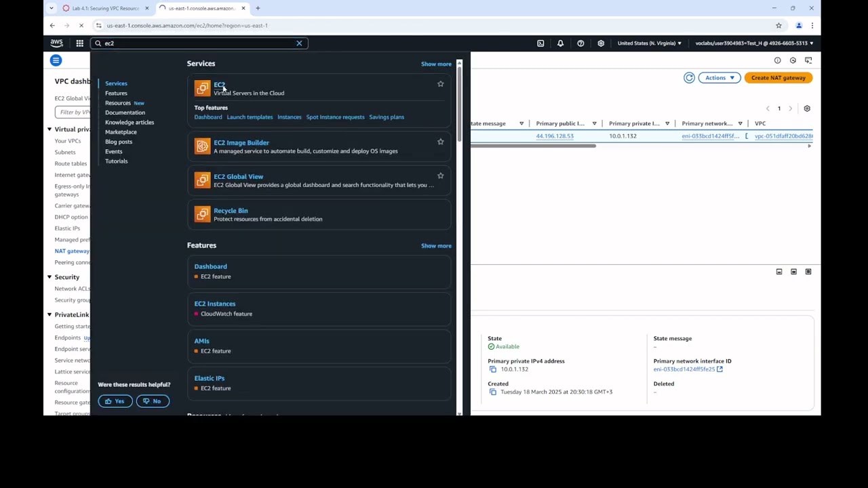
Task: Copy the Created timestamp
Action: point(493,392)
